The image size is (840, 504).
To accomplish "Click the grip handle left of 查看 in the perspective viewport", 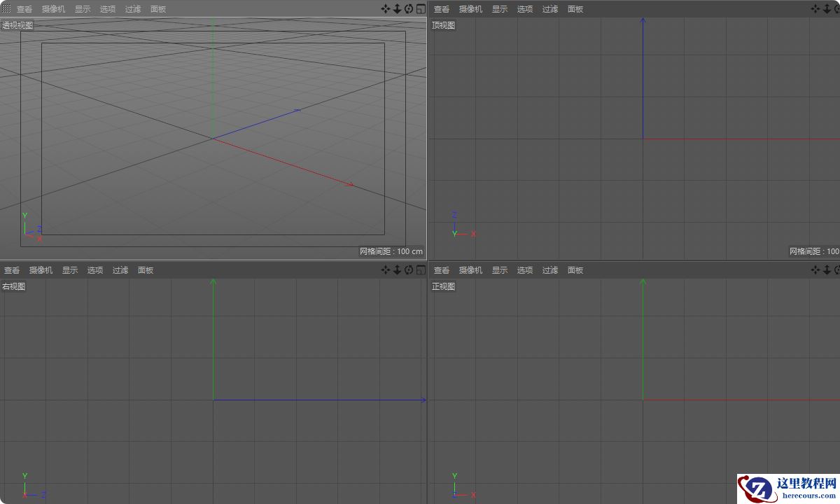I will (x=6, y=9).
